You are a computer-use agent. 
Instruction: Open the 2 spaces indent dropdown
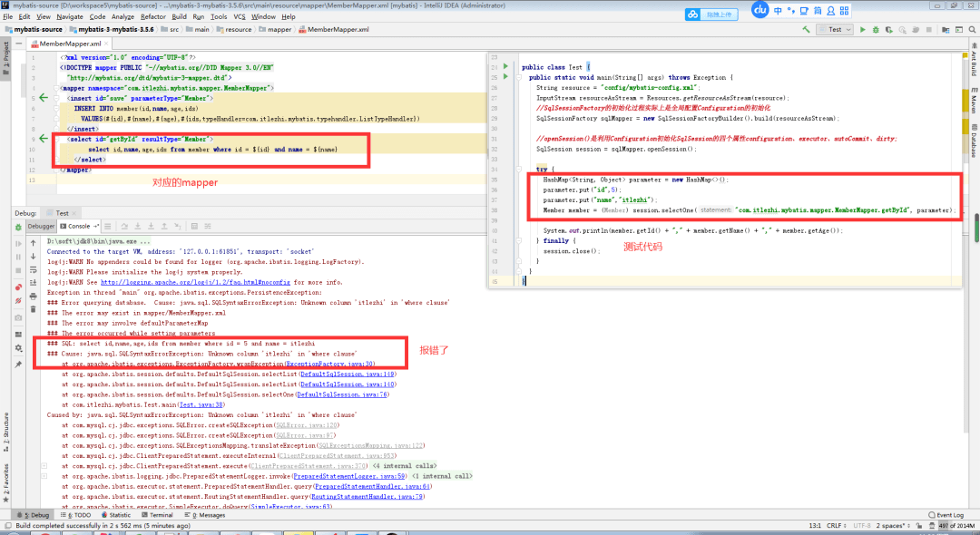tap(892, 525)
